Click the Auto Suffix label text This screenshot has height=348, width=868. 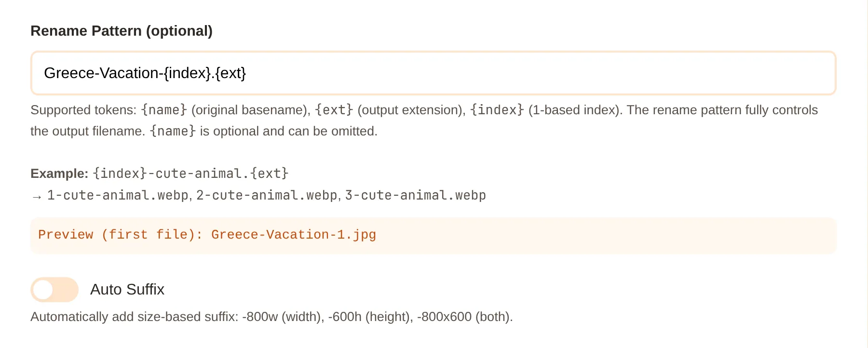point(127,289)
